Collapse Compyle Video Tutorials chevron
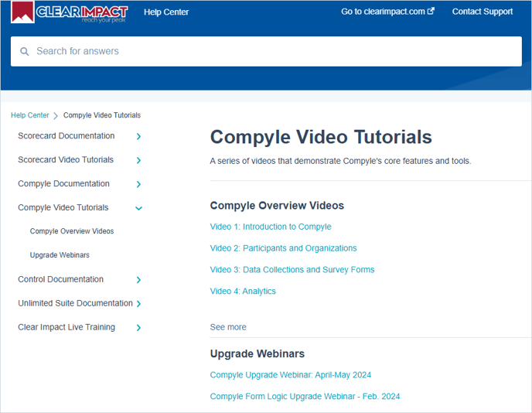The height and width of the screenshot is (413, 532). pyautogui.click(x=138, y=208)
